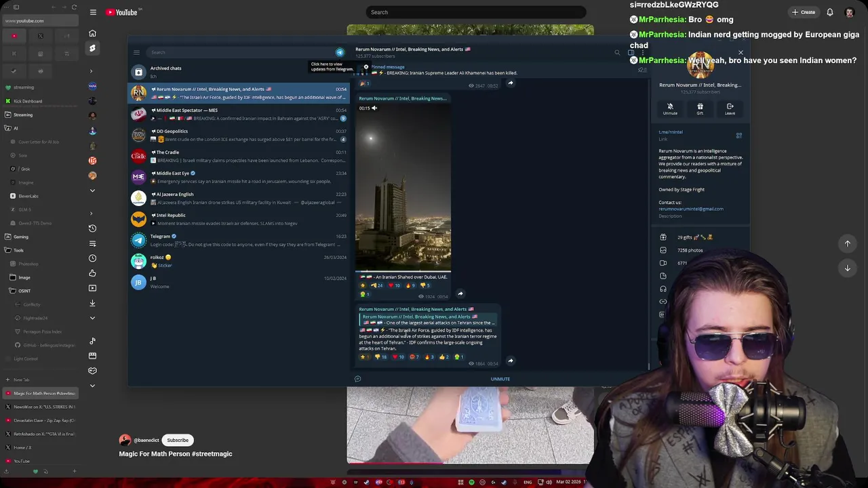Image resolution: width=868 pixels, height=488 pixels.
Task: Click the Telegram search magnifier in chat header
Action: pyautogui.click(x=617, y=52)
